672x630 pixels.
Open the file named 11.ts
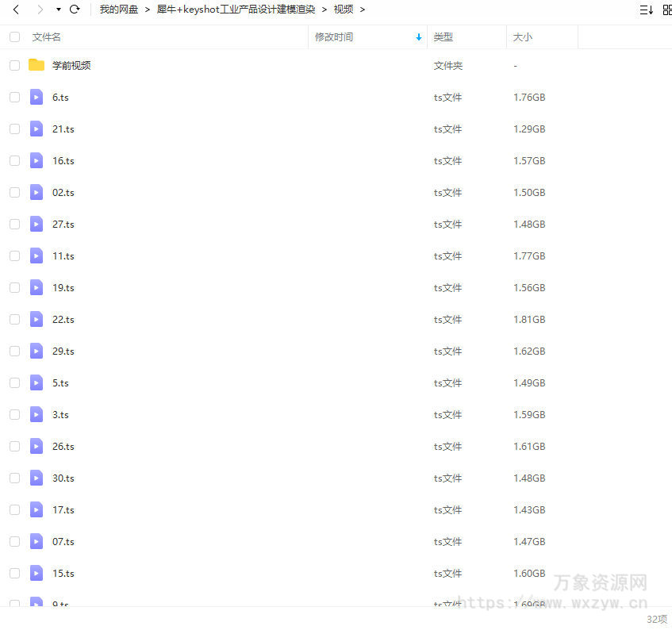coord(63,255)
